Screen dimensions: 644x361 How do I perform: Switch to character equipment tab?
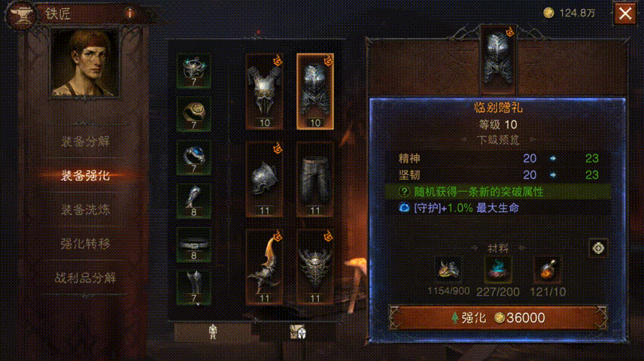[x=213, y=332]
